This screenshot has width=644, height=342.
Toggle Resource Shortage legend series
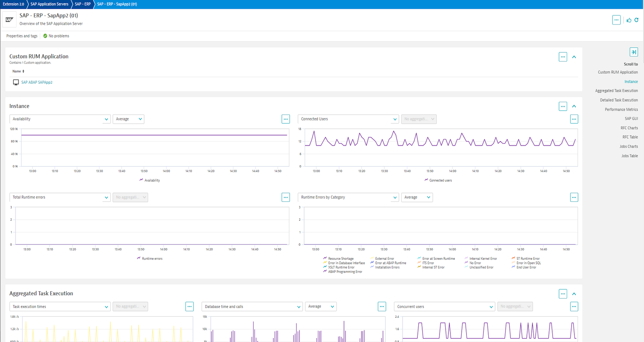pos(339,259)
